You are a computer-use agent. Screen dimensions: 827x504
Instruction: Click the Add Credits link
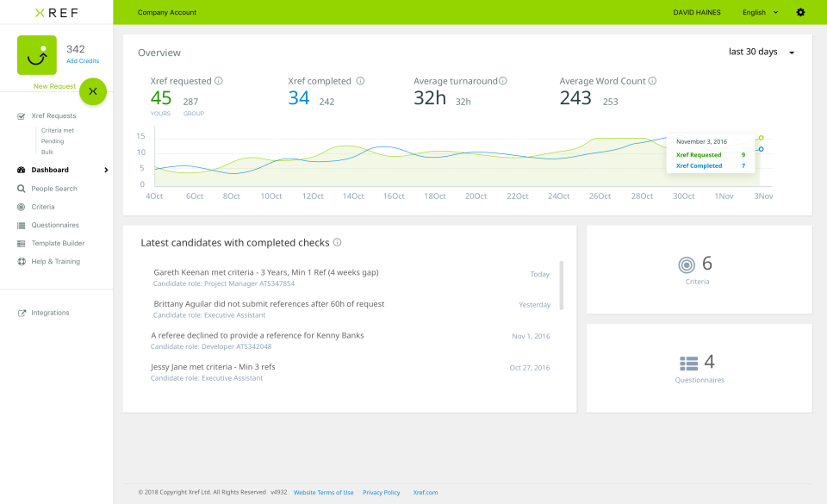[82, 60]
